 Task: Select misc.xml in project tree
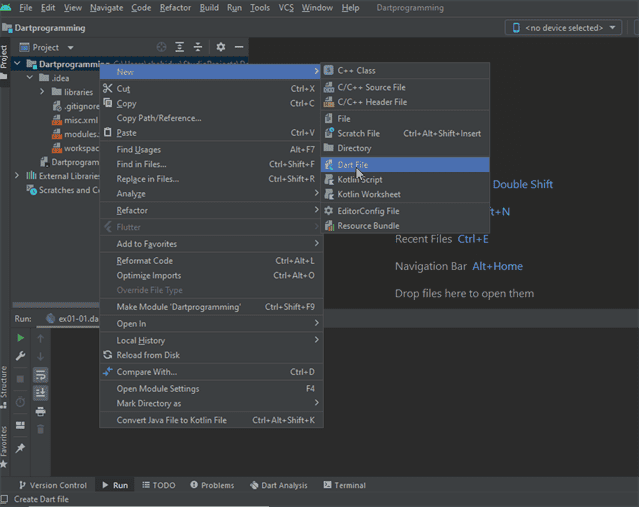pos(75,120)
